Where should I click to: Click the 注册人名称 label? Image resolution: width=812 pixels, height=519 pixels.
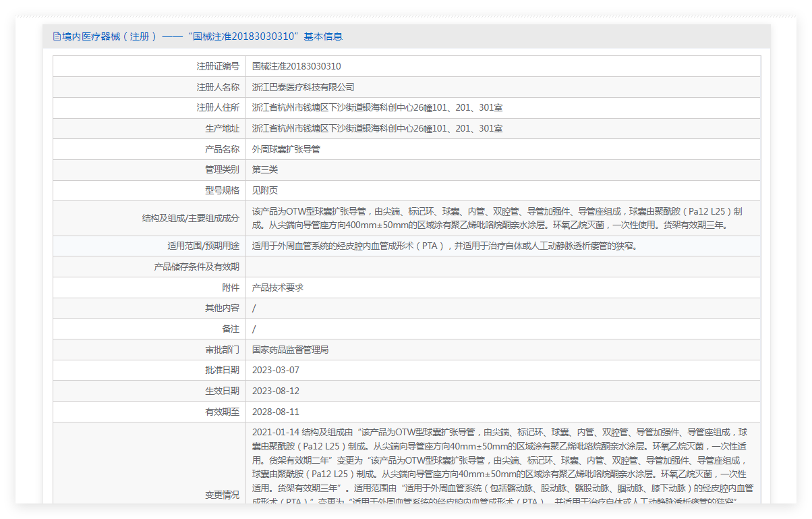(218, 87)
